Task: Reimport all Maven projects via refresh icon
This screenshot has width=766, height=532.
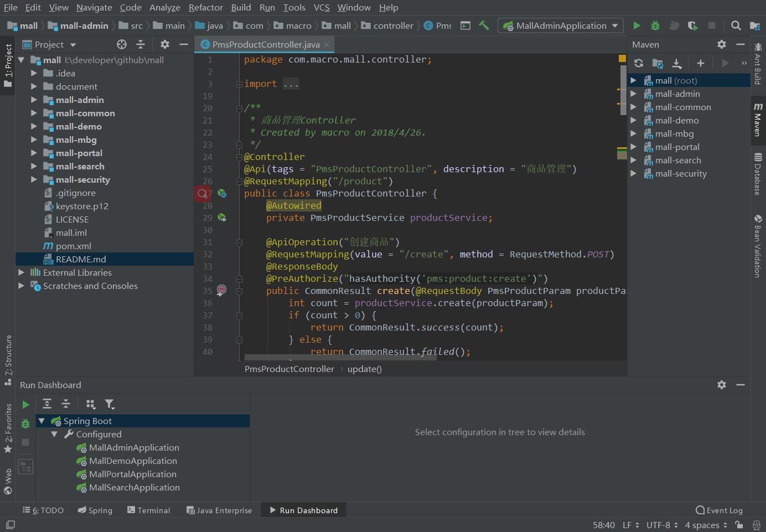Action: (639, 63)
